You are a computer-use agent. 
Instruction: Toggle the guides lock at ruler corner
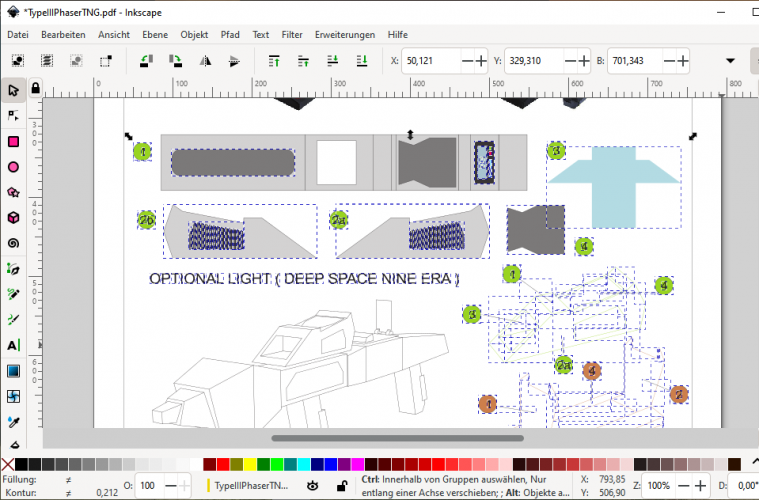(35, 88)
